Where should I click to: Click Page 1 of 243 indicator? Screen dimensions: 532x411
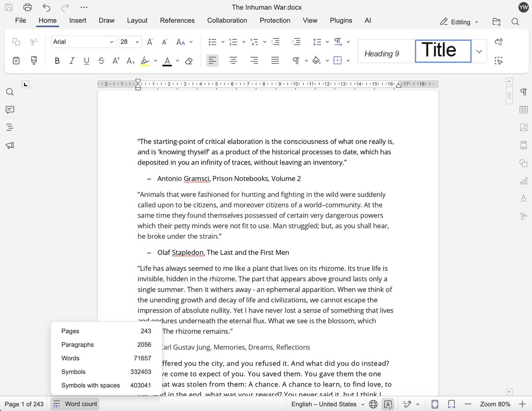24,404
